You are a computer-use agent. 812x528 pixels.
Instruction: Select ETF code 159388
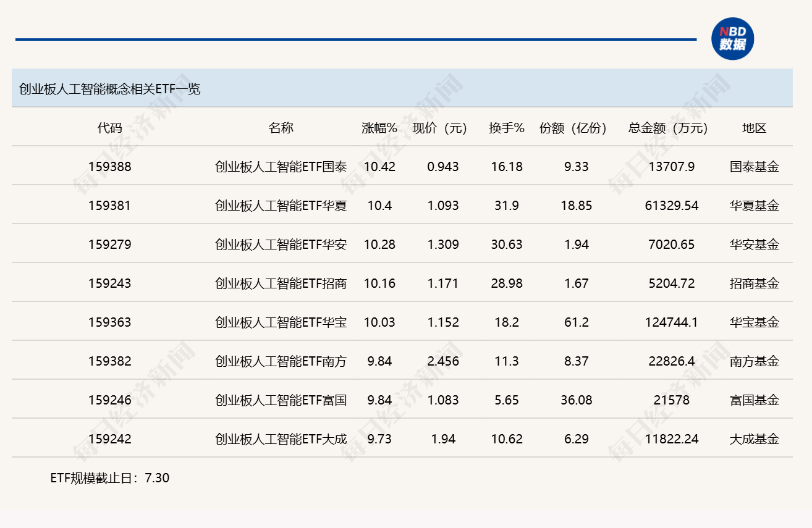point(109,167)
